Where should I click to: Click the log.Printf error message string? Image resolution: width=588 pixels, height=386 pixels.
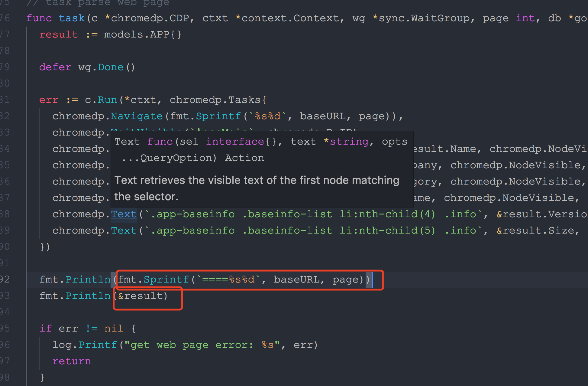pyautogui.click(x=202, y=345)
